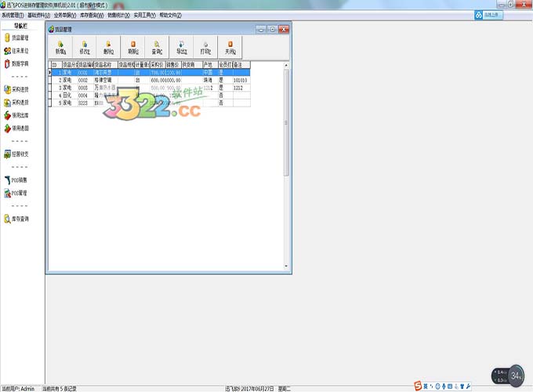Click the 货品名称 column header
The width and height of the screenshot is (533, 392).
point(105,64)
